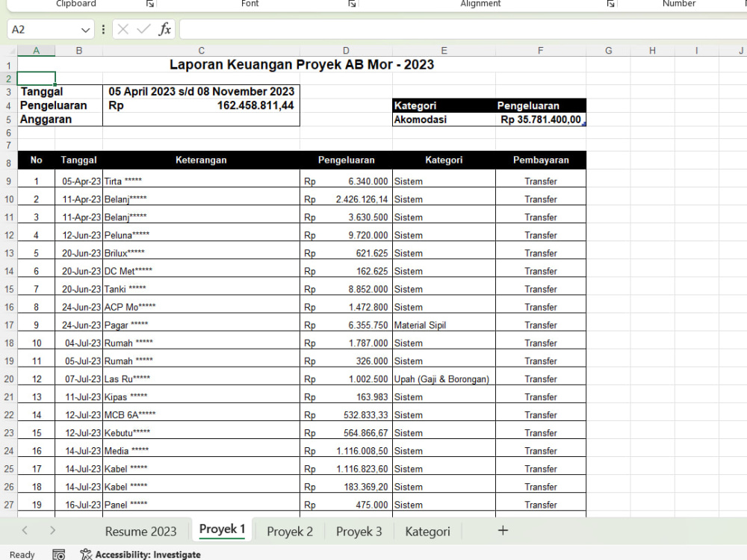The image size is (747, 560).
Task: Click the 'Kategori' summary header cell
Action: coord(444,105)
